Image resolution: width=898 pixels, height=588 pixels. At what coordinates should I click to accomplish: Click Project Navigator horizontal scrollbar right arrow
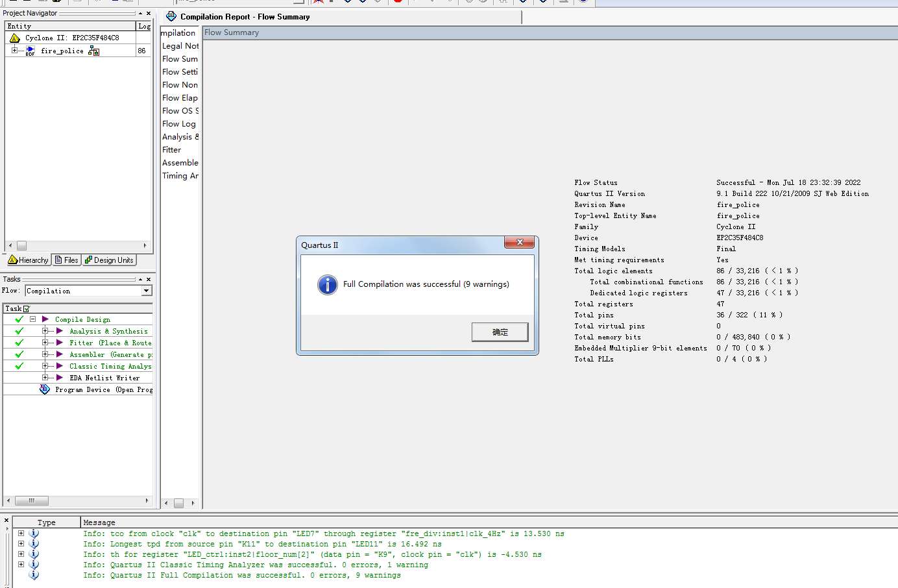tap(145, 245)
